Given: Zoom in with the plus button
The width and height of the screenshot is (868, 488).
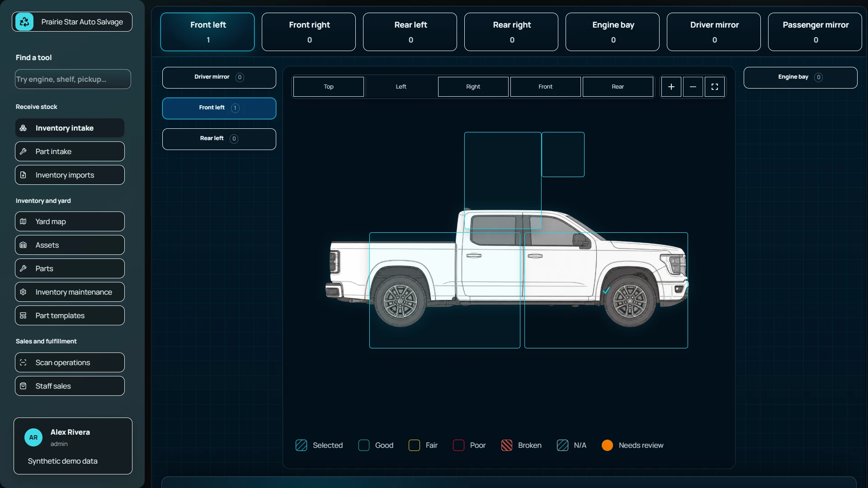Looking at the screenshot, I should (671, 87).
